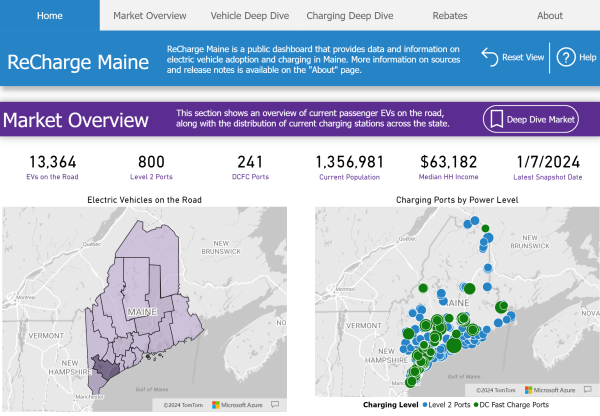600x416 pixels.
Task: Select the green DC Fast Charge Ports legend dot
Action: pyautogui.click(x=476, y=405)
